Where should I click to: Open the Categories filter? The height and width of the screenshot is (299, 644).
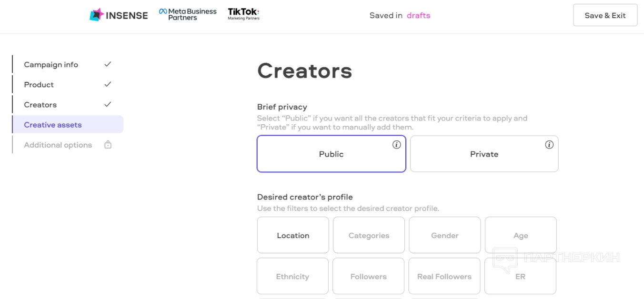(x=369, y=235)
